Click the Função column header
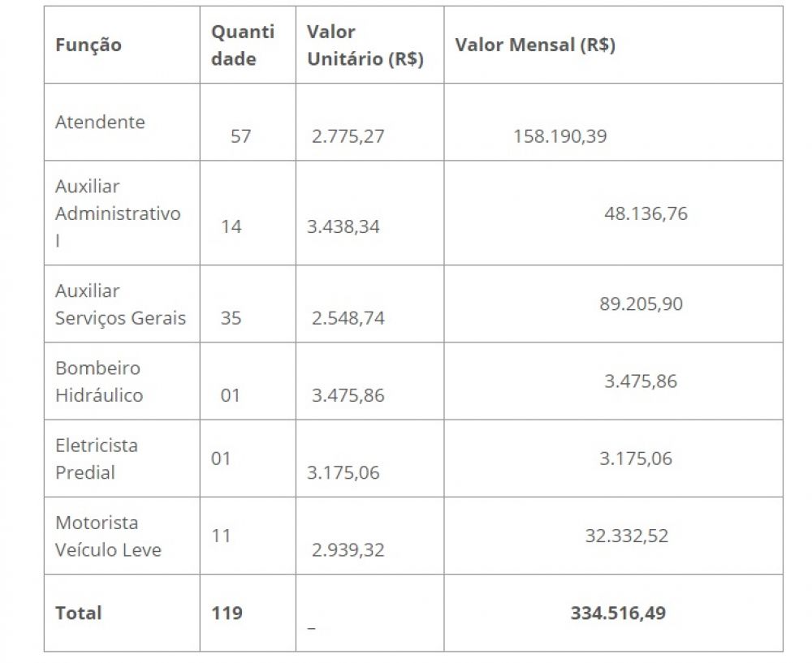The width and height of the screenshot is (812, 663). [89, 45]
